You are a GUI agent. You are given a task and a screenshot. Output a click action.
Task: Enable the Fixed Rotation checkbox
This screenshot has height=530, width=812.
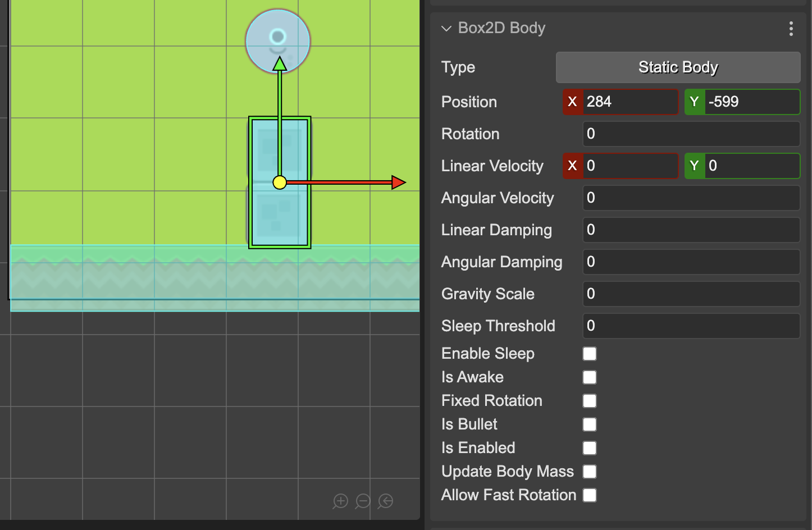tap(590, 401)
